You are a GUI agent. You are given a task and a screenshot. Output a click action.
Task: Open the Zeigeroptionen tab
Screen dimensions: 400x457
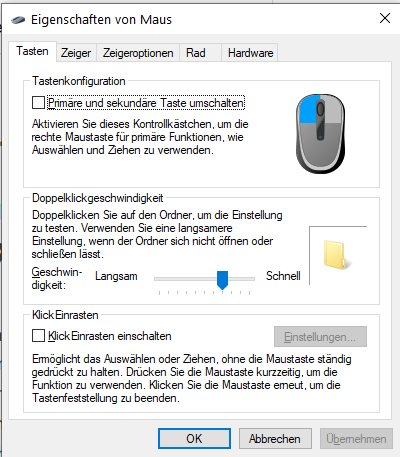point(138,53)
